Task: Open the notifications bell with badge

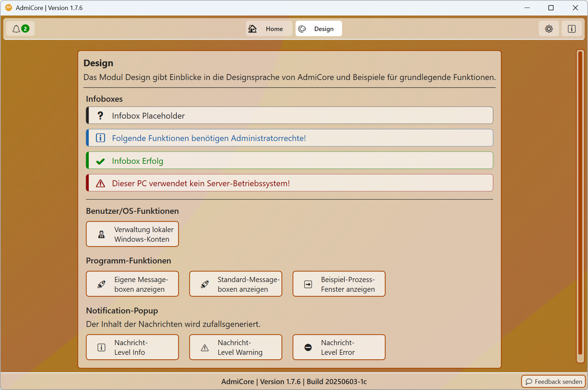Action: point(20,29)
